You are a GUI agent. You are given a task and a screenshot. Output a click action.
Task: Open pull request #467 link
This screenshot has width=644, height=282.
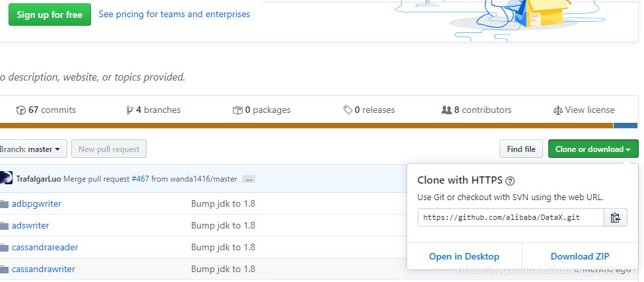point(140,179)
